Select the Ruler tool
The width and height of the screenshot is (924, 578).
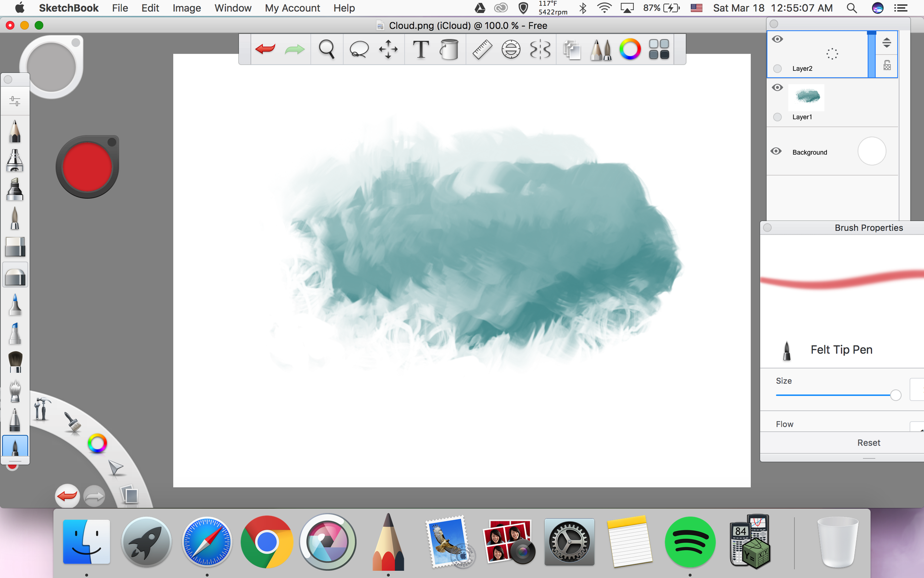coord(482,49)
